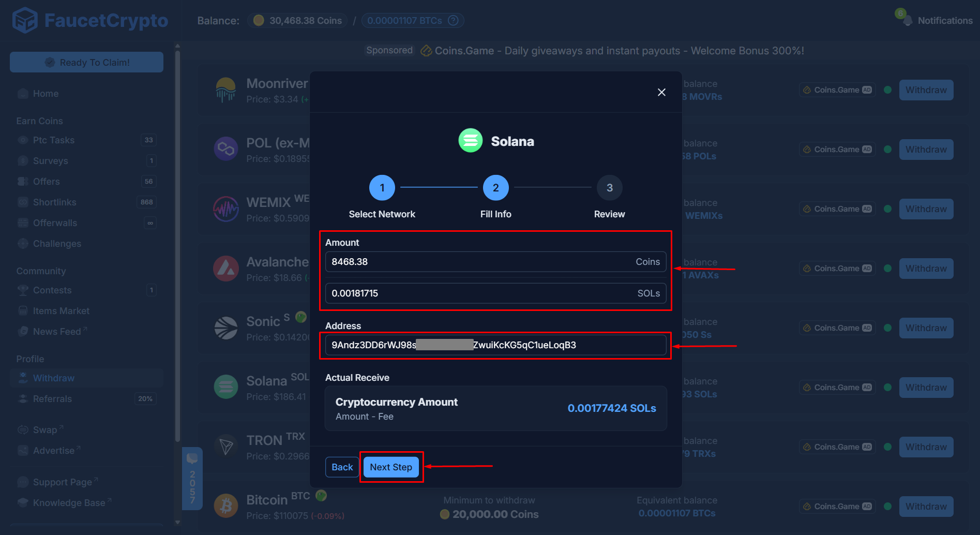This screenshot has width=980, height=535.
Task: Open the Knowledge Base link
Action: click(68, 502)
